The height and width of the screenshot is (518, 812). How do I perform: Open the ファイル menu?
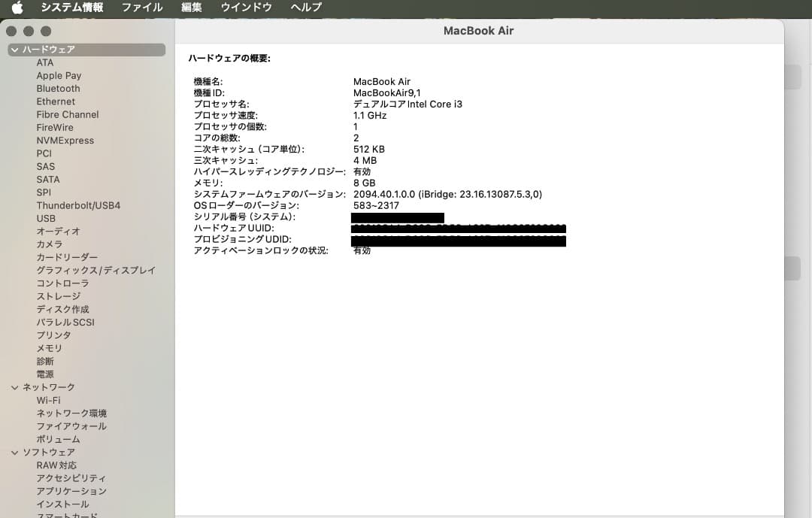tap(141, 8)
